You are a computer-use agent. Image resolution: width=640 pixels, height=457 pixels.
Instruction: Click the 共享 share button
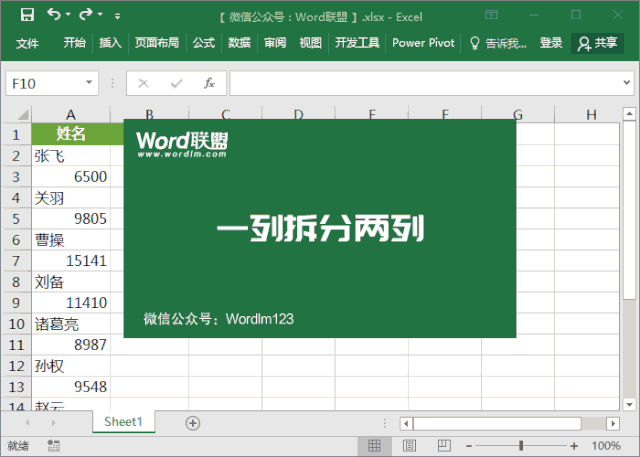point(597,43)
